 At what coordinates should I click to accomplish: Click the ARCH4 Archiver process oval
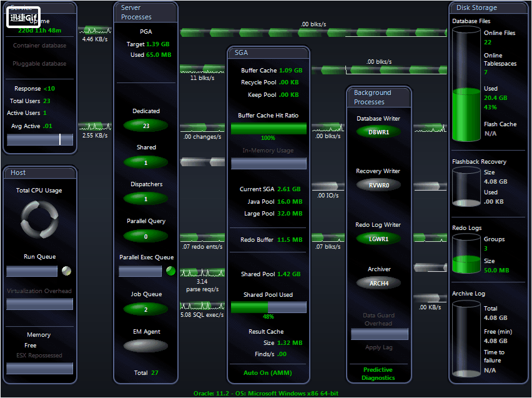click(378, 283)
